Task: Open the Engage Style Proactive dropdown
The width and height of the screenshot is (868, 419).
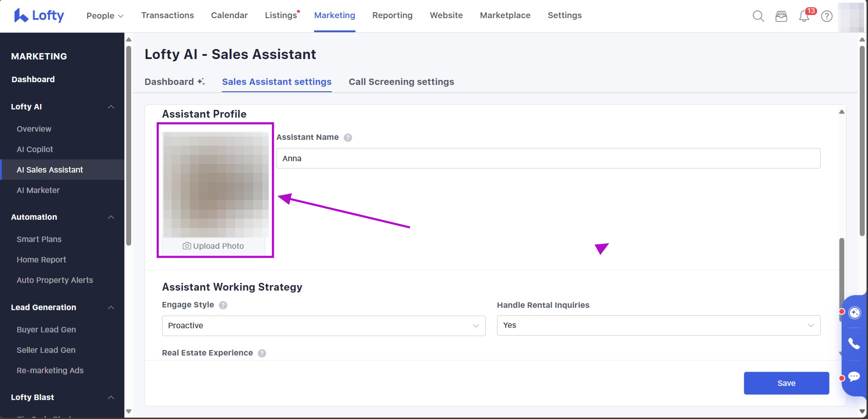Action: pos(324,326)
